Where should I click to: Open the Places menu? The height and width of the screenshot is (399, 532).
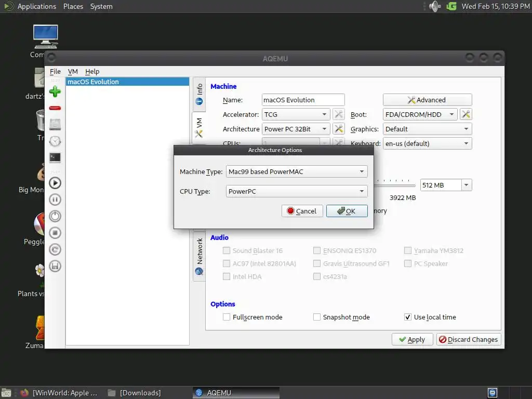[73, 6]
